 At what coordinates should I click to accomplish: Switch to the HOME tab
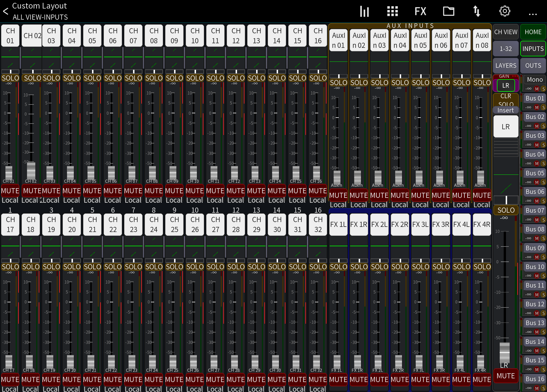tap(533, 32)
